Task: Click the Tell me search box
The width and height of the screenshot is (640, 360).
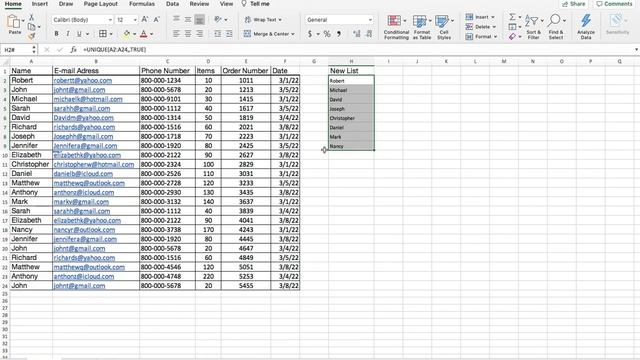Action: (x=256, y=4)
